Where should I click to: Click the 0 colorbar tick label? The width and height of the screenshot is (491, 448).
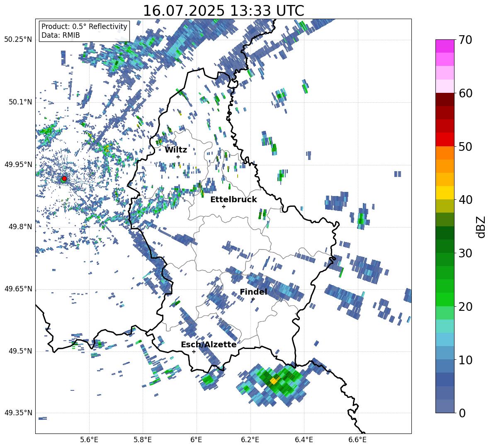(462, 413)
